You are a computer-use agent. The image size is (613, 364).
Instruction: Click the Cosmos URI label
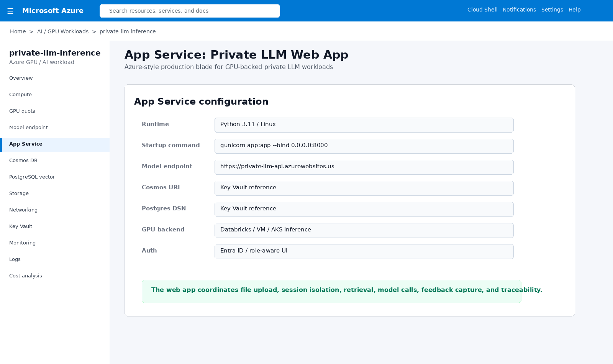161,187
